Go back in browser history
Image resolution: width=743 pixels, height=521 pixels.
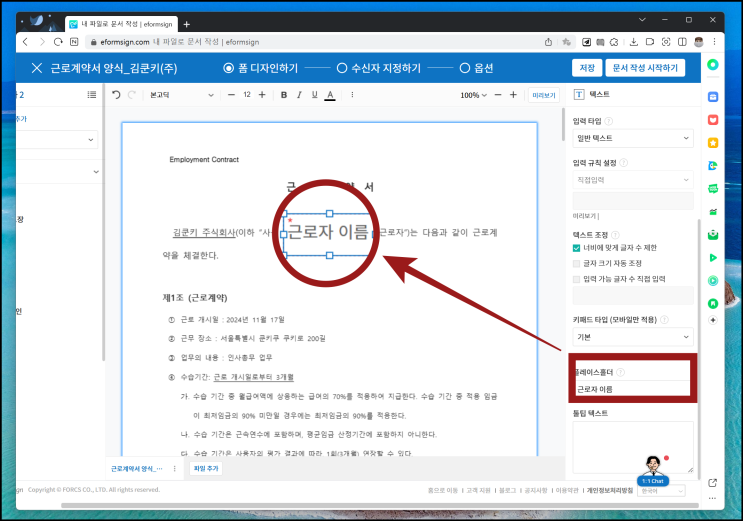tap(25, 42)
